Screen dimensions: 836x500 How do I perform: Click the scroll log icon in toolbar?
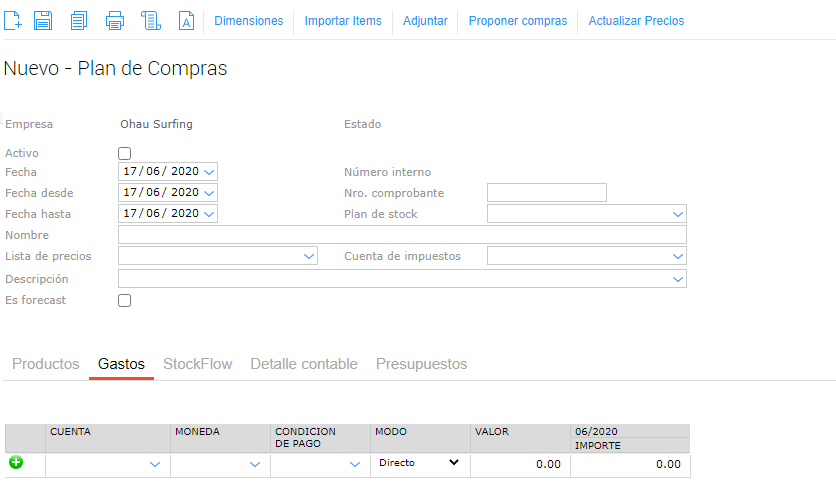pyautogui.click(x=151, y=20)
